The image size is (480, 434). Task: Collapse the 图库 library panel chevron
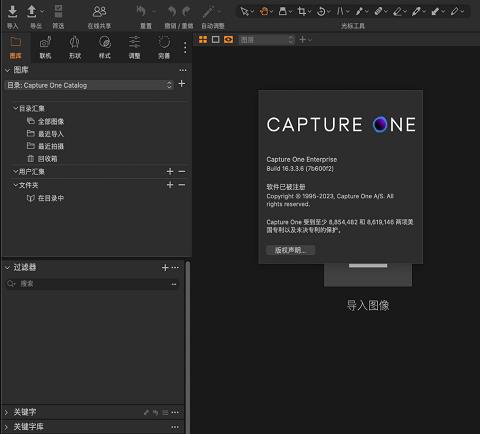click(x=7, y=70)
